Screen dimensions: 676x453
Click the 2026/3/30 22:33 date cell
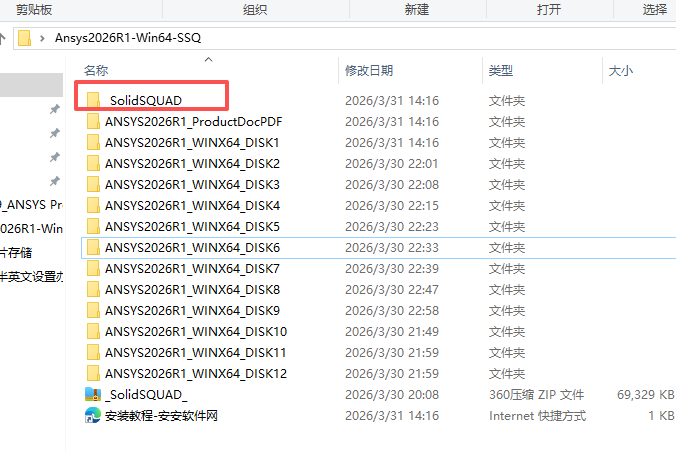(x=391, y=248)
